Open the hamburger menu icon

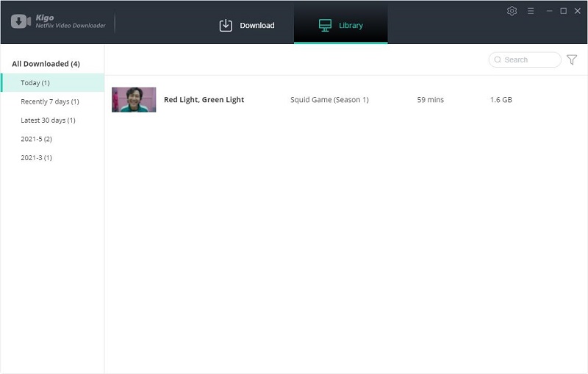[x=531, y=11]
